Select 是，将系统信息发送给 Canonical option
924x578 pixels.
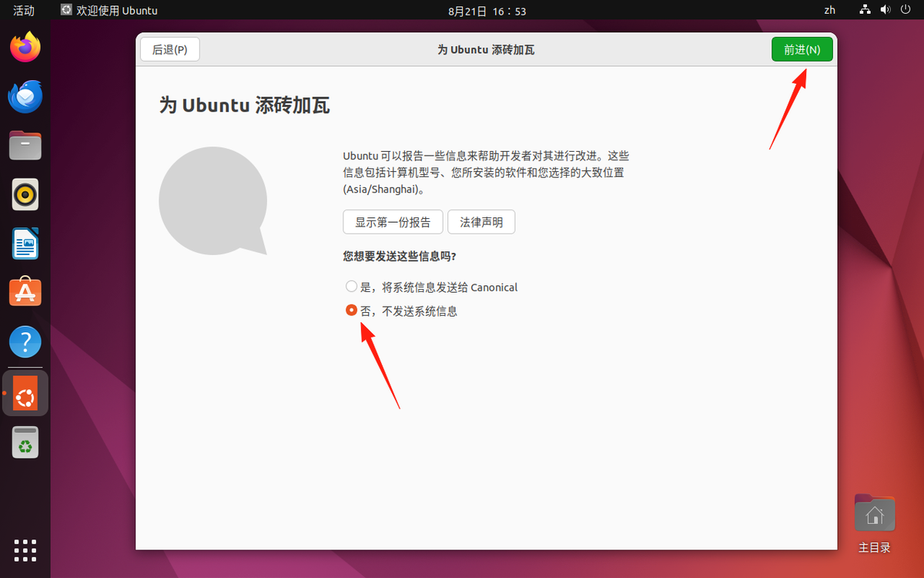352,287
